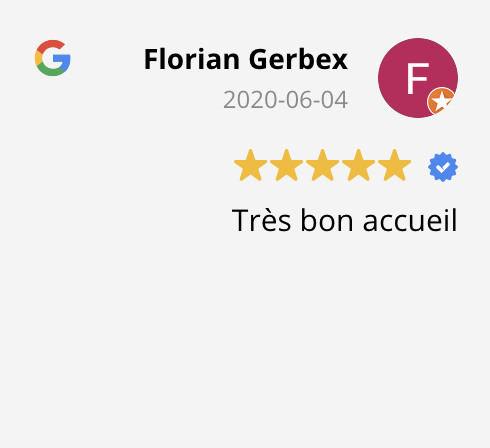Click the review text Très bon accueil

point(344,220)
